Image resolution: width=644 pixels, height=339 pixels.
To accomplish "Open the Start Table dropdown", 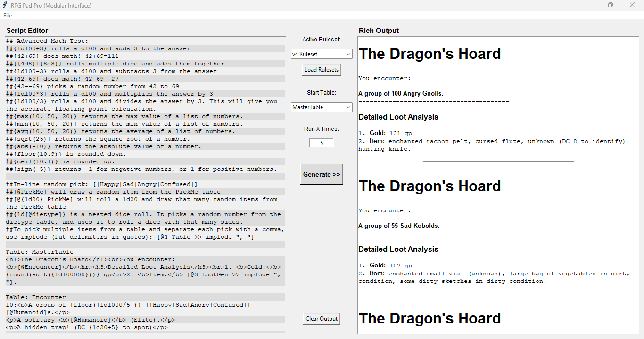I will [x=322, y=107].
